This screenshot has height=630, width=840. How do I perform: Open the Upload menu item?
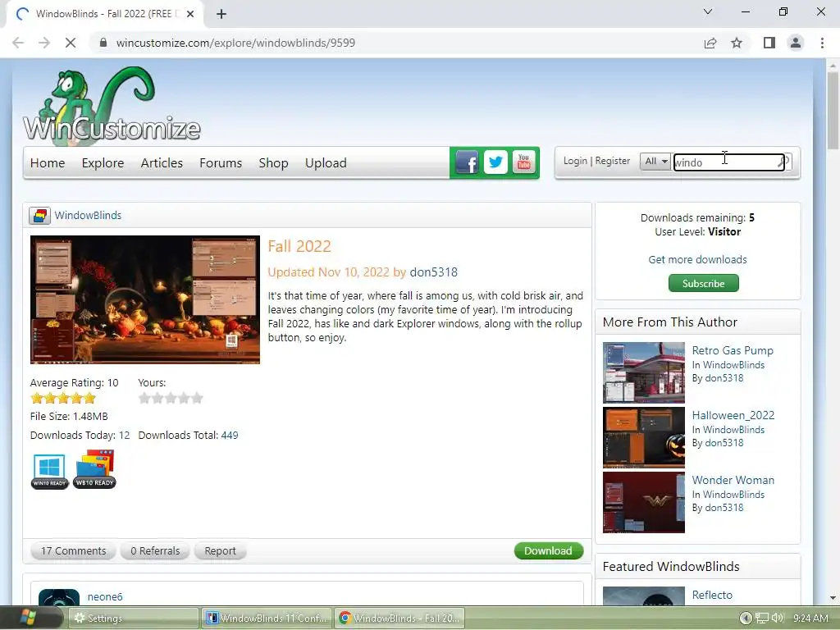(326, 163)
